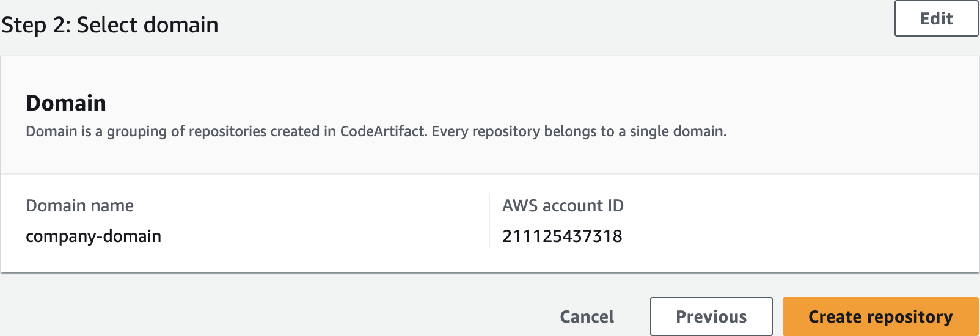The width and height of the screenshot is (980, 336).
Task: Click the word CodeArtifact in the description
Action: [383, 131]
